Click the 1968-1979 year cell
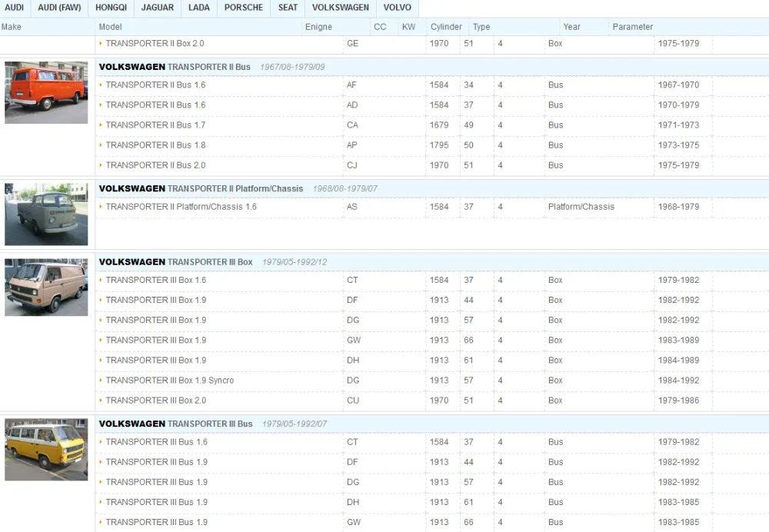 pyautogui.click(x=679, y=207)
